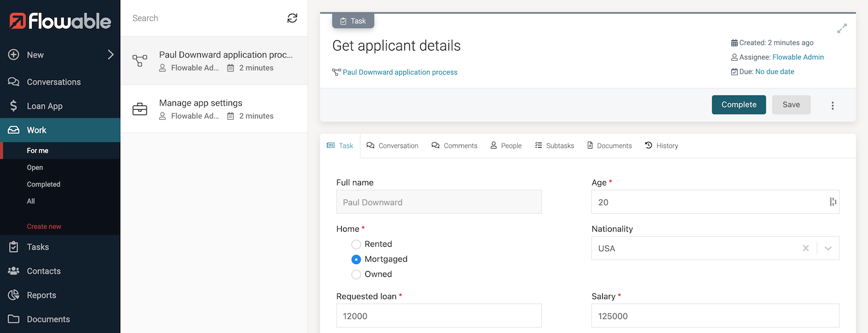Click the Salary input field
Image resolution: width=868 pixels, height=333 pixels.
pyautogui.click(x=715, y=316)
